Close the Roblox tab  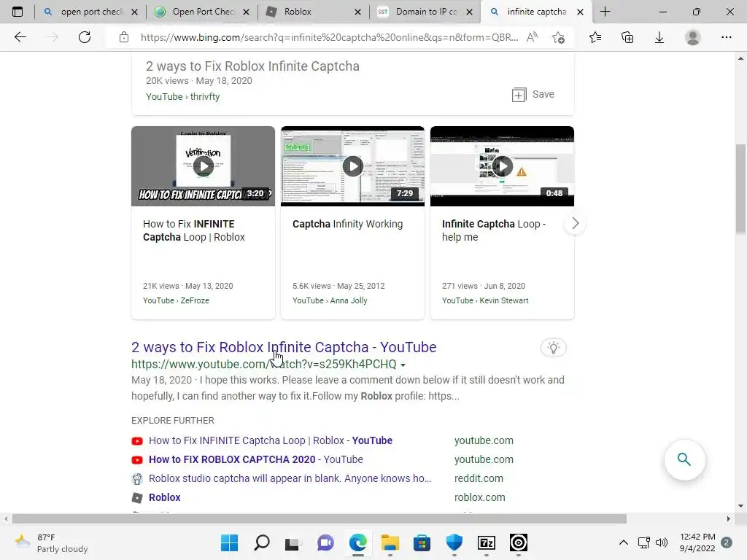click(357, 12)
